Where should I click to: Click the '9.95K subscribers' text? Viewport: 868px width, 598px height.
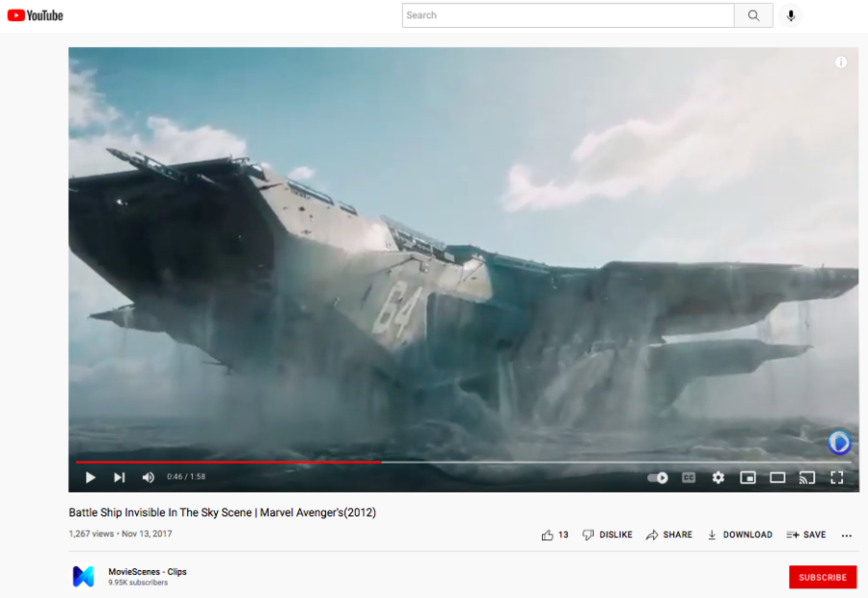[138, 583]
